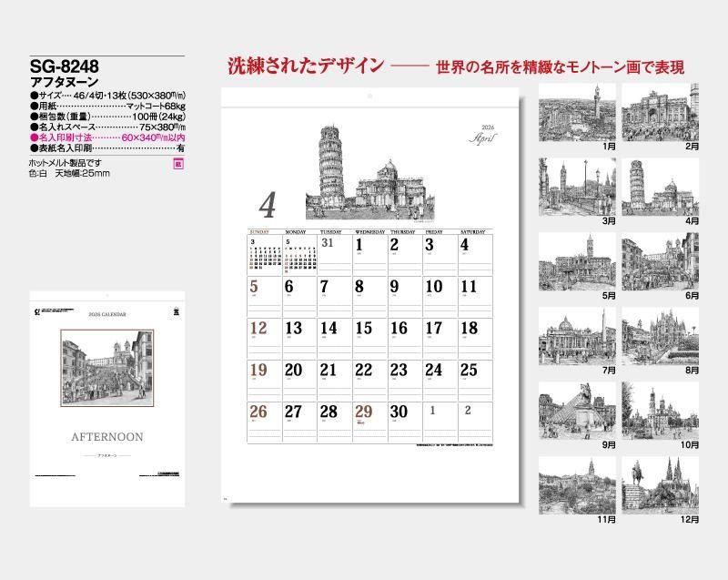Click product code SG-8248

64,66
